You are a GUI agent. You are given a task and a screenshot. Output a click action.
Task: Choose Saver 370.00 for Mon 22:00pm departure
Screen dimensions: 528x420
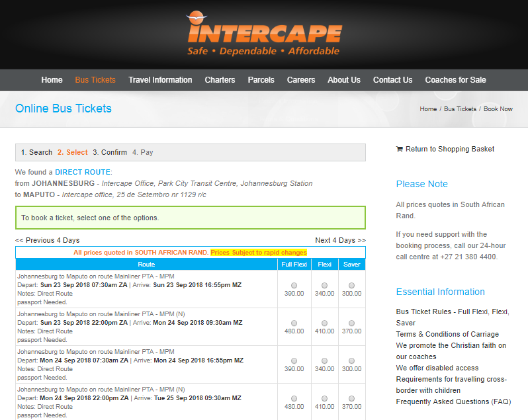[351, 398]
